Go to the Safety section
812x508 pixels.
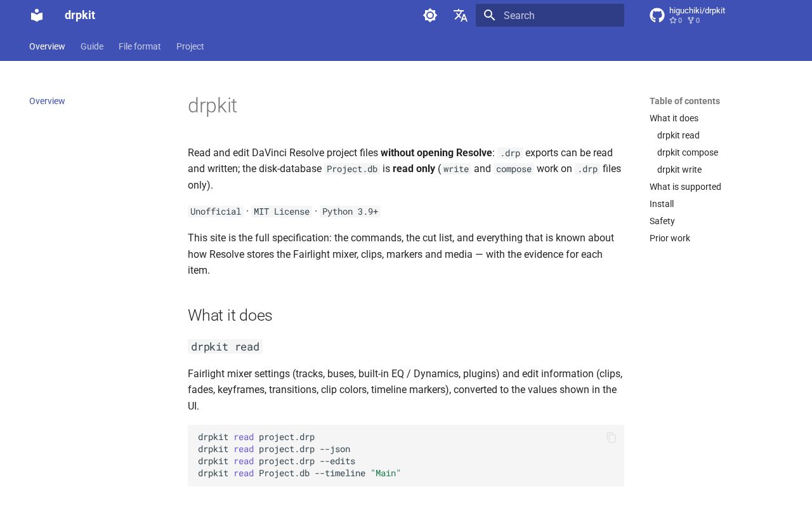point(662,221)
